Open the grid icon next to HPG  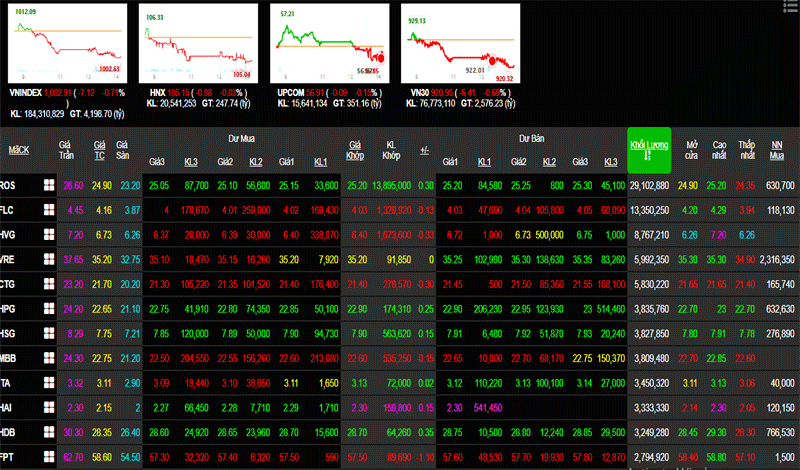click(x=49, y=309)
